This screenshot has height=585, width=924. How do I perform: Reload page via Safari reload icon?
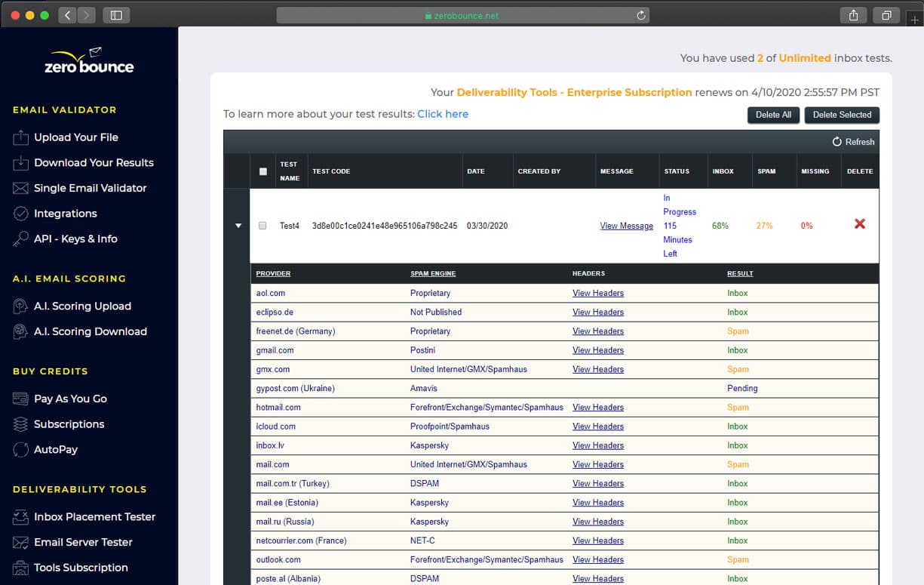click(641, 15)
